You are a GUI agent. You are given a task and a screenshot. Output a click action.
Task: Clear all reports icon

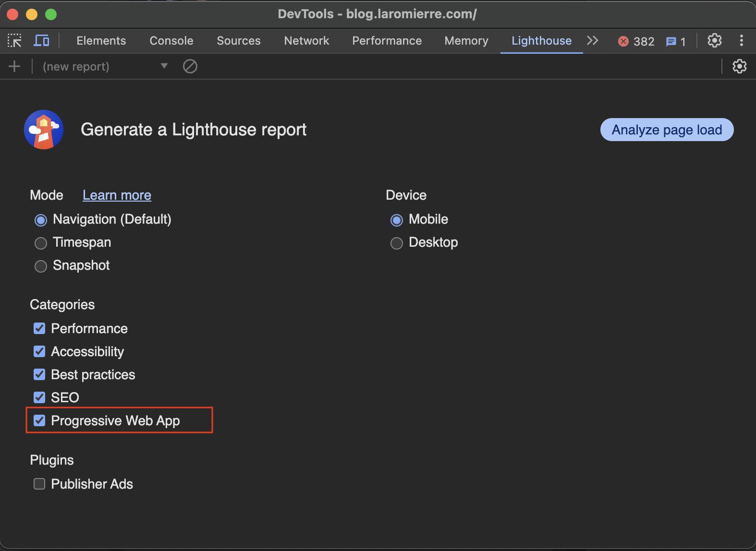point(190,66)
